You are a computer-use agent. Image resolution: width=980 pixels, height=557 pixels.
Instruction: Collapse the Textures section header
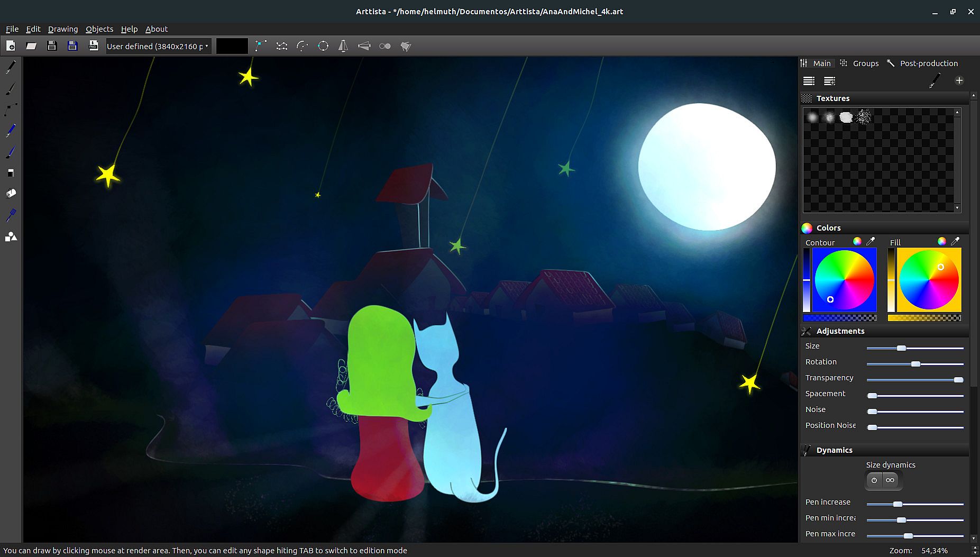(832, 98)
